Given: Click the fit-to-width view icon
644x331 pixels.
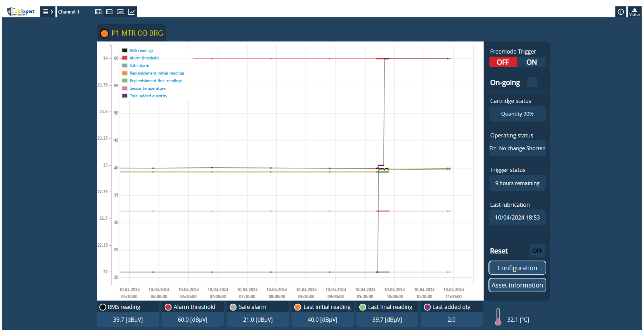Looking at the screenshot, I should 109,12.
